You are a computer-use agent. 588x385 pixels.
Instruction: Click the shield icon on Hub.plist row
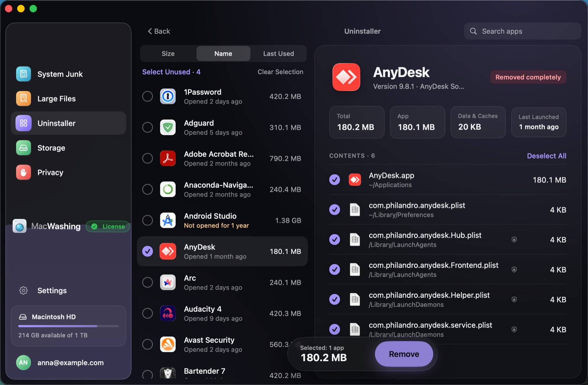click(x=514, y=240)
